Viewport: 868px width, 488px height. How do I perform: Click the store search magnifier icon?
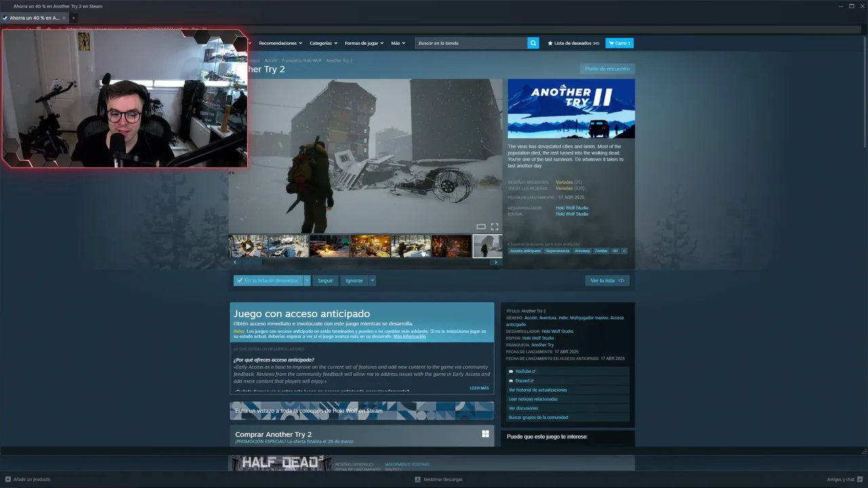point(533,43)
